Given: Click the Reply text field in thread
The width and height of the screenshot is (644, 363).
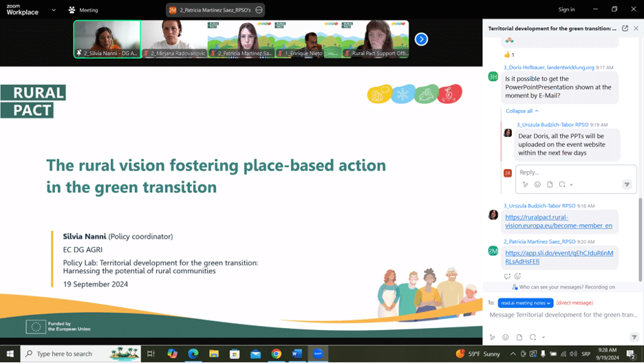Looking at the screenshot, I should (568, 172).
